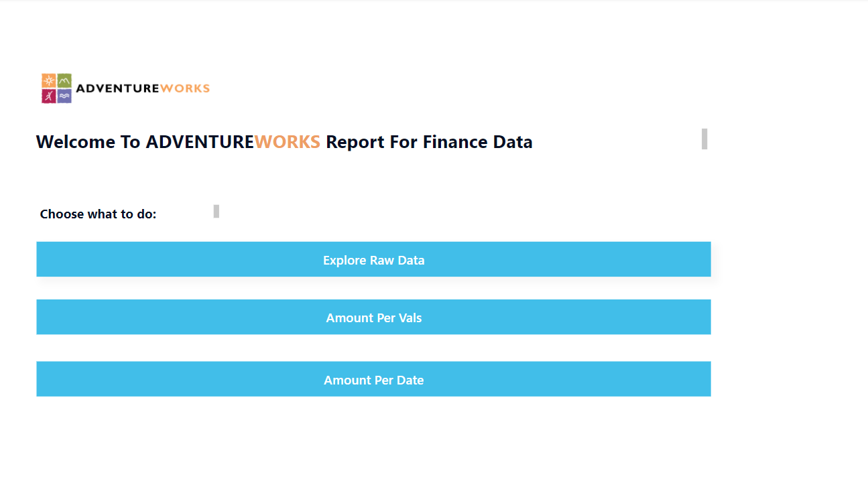Viewport: 868px width, 489px height.
Task: Select the Amount Per Vals button label
Action: (373, 318)
